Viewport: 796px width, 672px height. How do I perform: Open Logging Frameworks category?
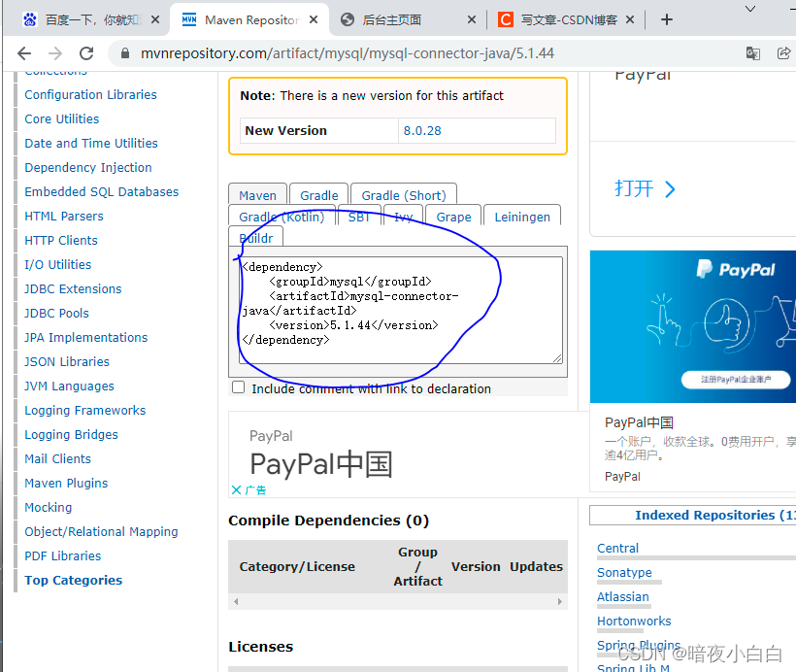(x=85, y=411)
